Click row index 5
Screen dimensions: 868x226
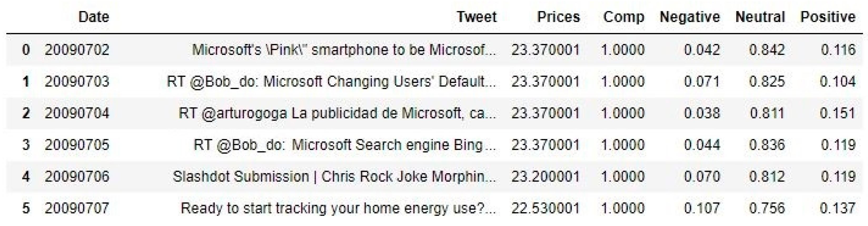point(26,208)
